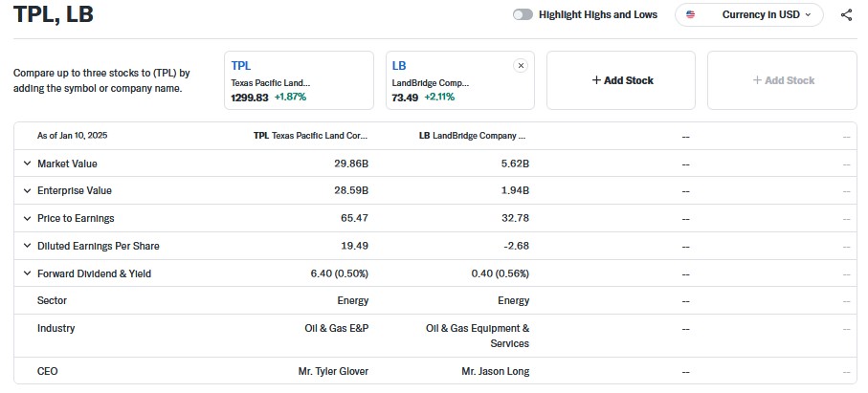Screen dimensions: 868x393
Task: Click the disabled Add Stock button
Action: [783, 80]
